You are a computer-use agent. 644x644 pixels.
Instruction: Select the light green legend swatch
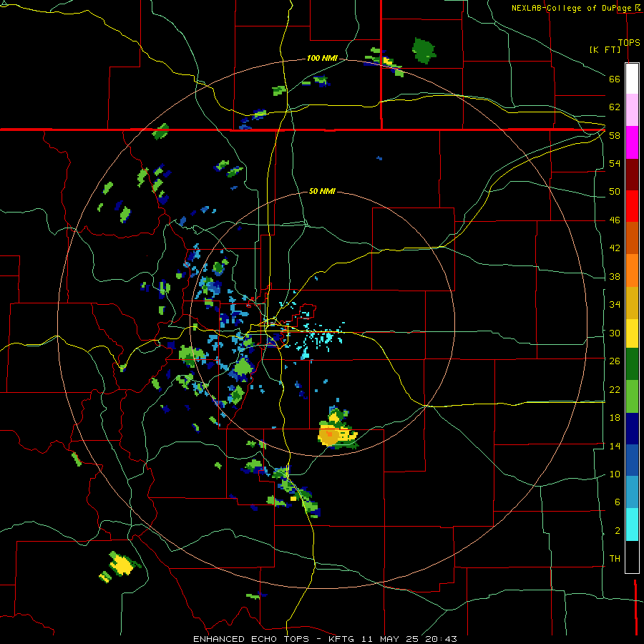[x=632, y=396]
